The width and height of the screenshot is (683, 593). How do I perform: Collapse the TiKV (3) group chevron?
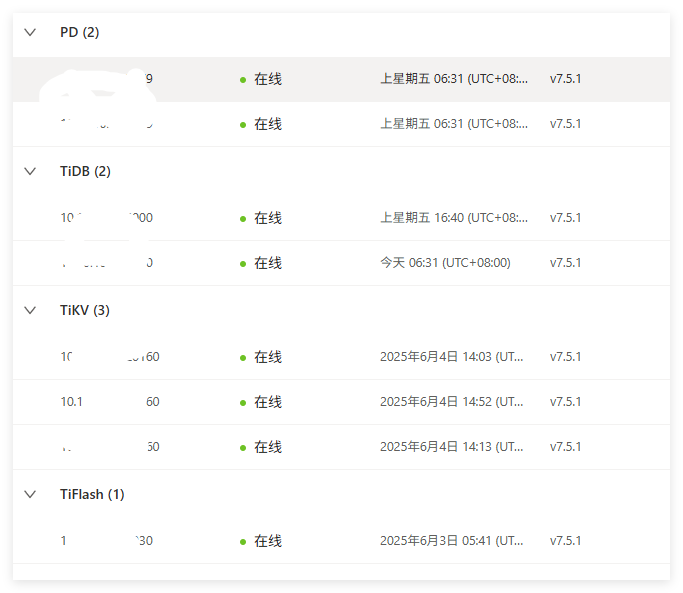pyautogui.click(x=30, y=310)
